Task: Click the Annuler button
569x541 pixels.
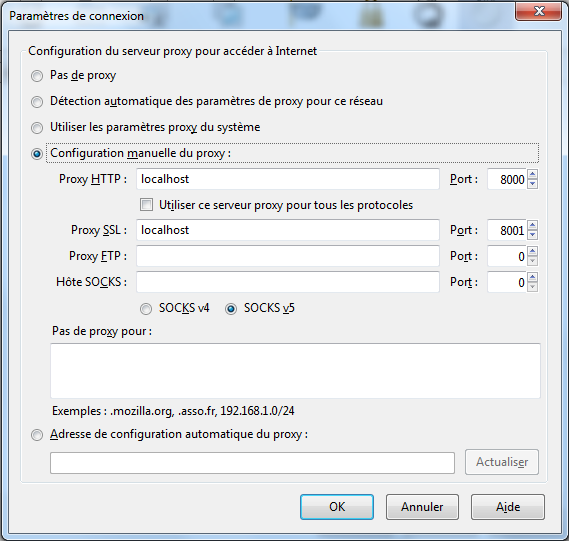Action: click(x=422, y=507)
